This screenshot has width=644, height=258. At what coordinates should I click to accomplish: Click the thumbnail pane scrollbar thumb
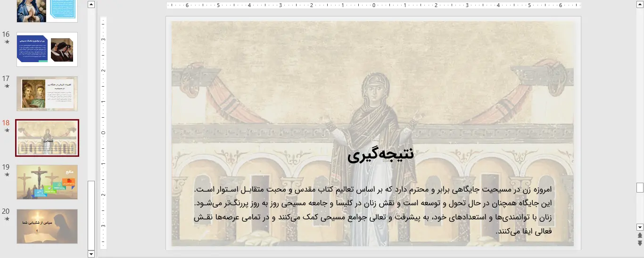pos(91,215)
